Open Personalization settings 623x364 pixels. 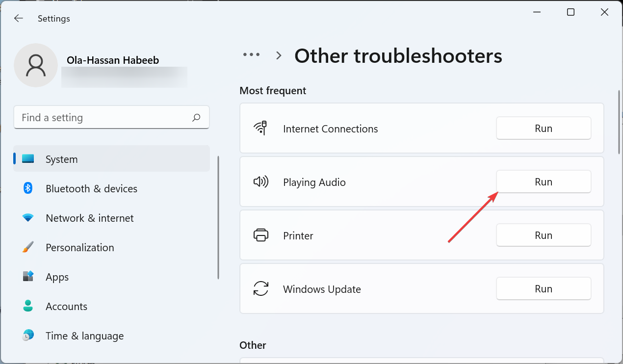click(111, 247)
